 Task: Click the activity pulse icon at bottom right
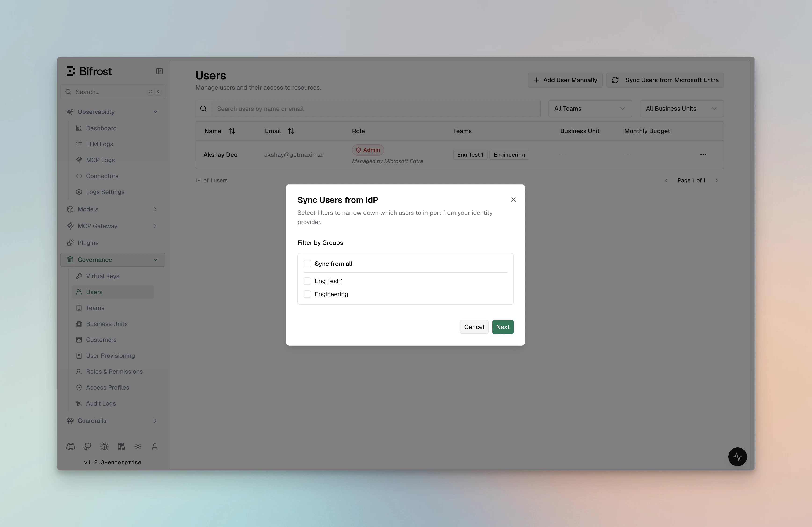(x=738, y=457)
